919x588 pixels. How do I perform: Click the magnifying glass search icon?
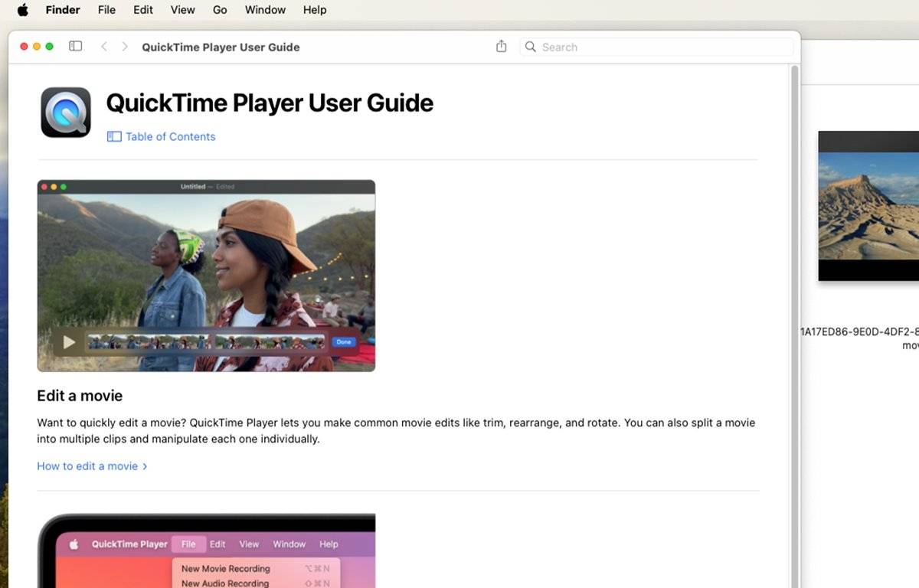(530, 47)
